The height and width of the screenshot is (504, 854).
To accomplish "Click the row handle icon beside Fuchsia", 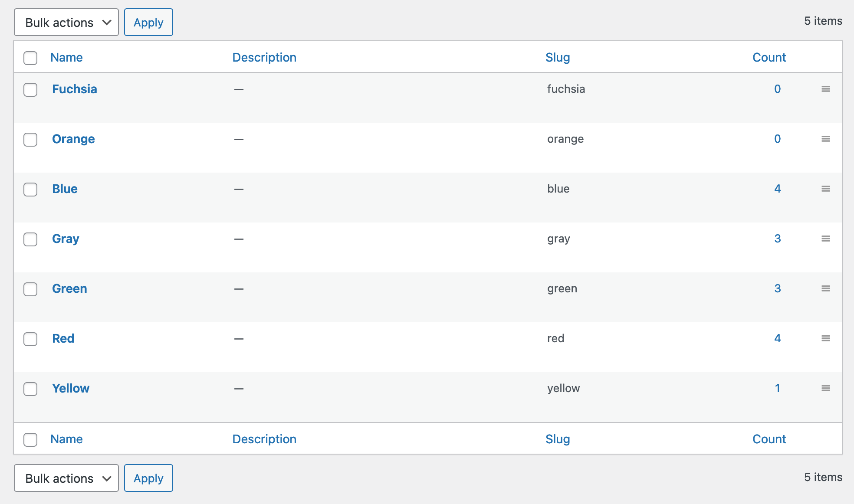I will [826, 89].
